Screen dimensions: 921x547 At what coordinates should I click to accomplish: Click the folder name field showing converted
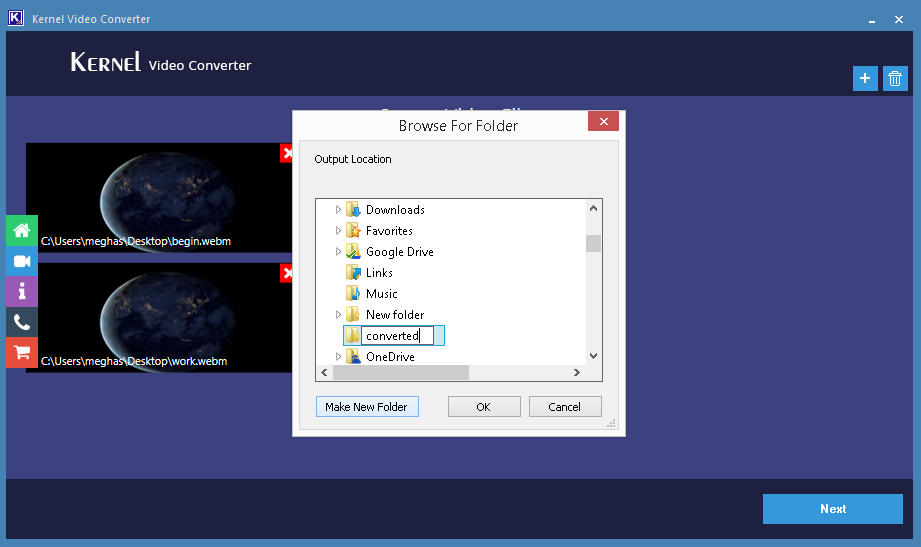[397, 335]
